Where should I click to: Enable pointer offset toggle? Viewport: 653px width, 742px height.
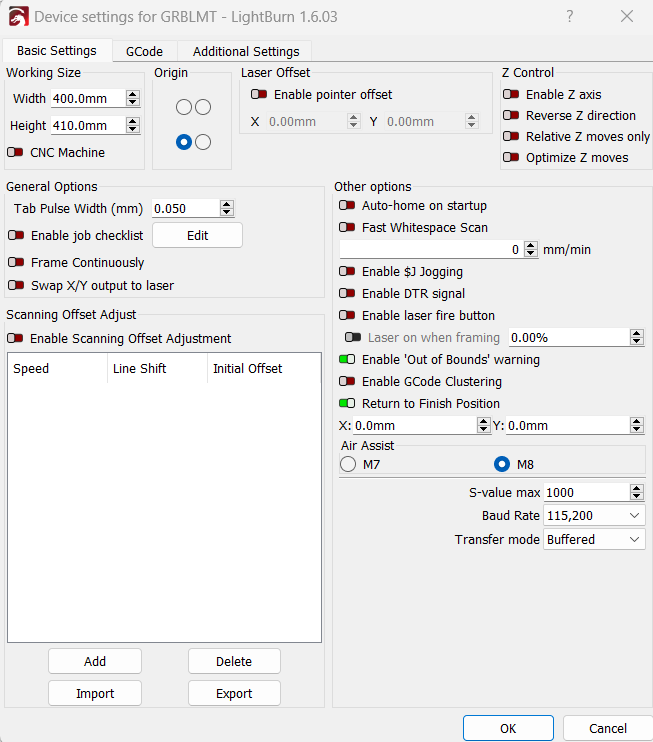click(259, 94)
